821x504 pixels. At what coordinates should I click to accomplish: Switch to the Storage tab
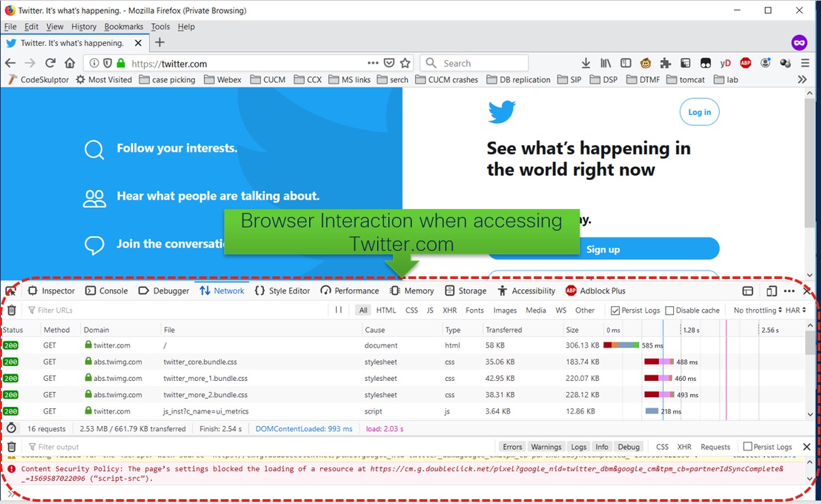pyautogui.click(x=465, y=291)
